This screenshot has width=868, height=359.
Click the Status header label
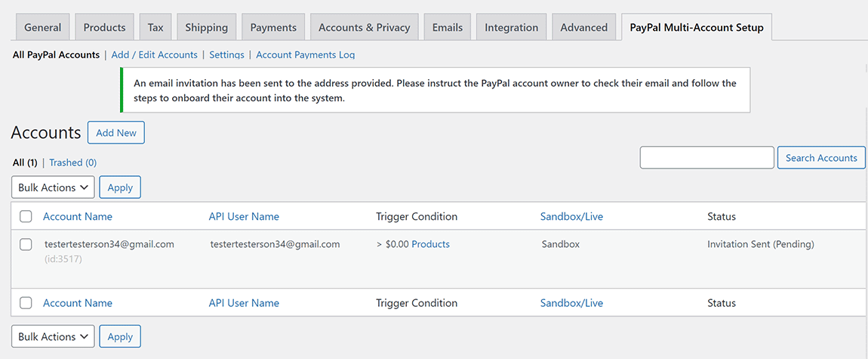[x=722, y=217]
